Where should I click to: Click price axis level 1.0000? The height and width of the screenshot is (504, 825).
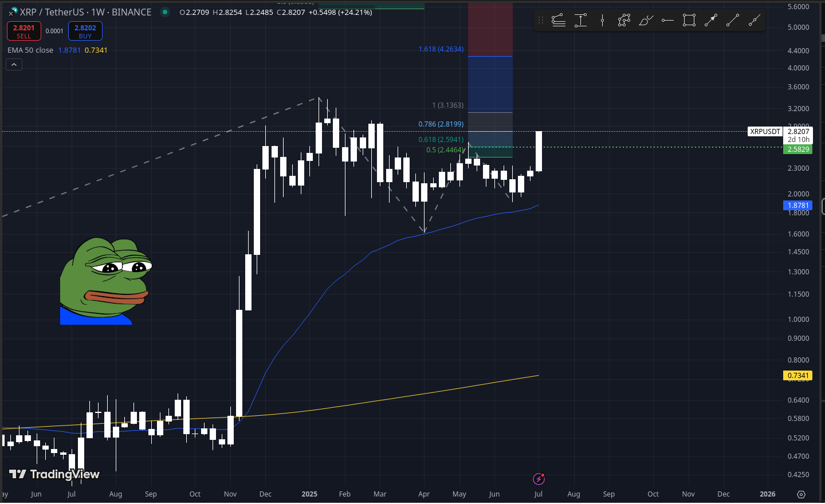tap(799, 320)
